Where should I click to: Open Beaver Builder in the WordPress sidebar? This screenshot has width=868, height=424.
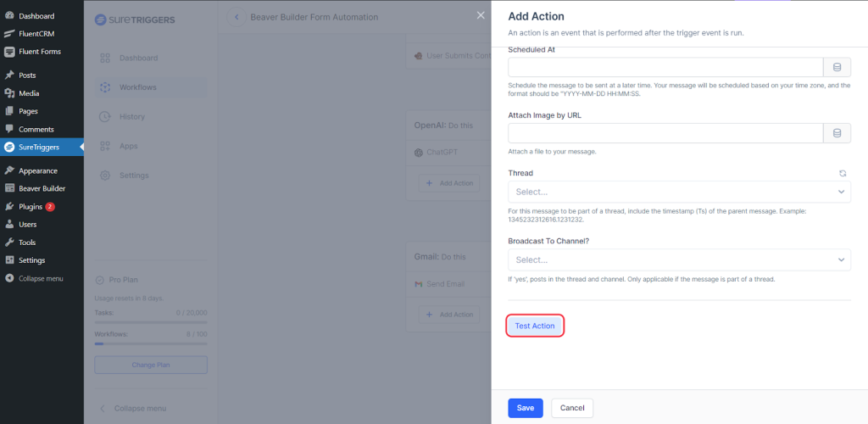[42, 188]
